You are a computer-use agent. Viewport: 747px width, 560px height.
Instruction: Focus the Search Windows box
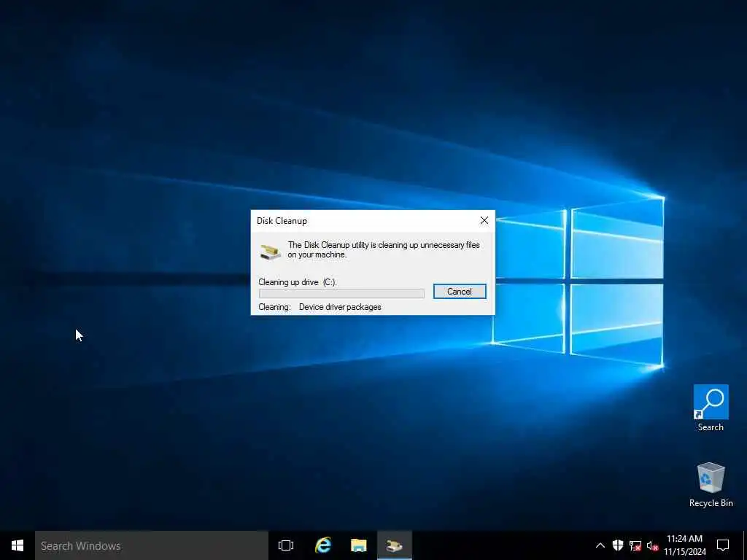point(152,545)
